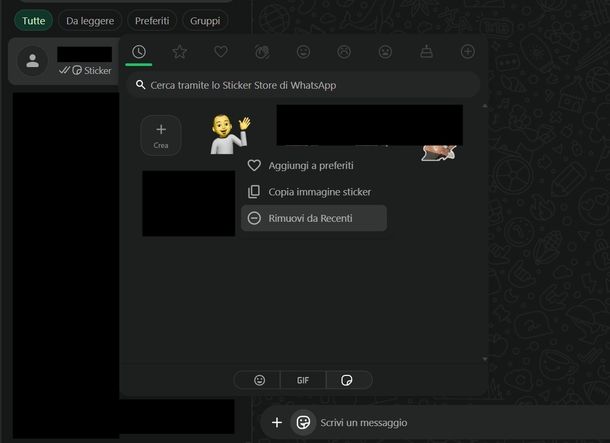Viewport: 610px width, 443px height.
Task: Click "Rimuovi da Recenti" in the context menu
Action: 310,218
